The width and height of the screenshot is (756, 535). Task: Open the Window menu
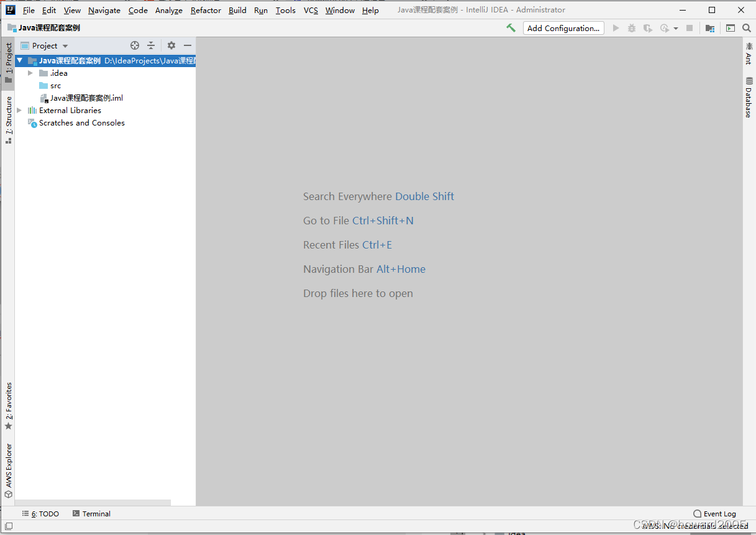point(340,10)
